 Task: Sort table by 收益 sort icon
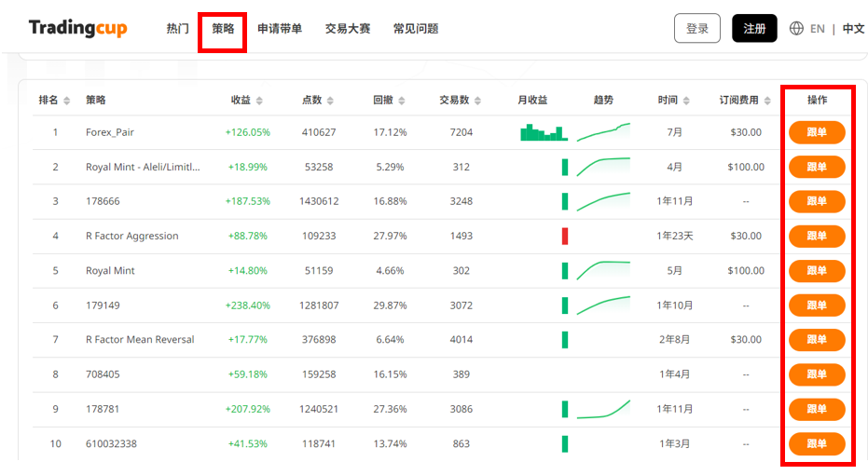259,101
